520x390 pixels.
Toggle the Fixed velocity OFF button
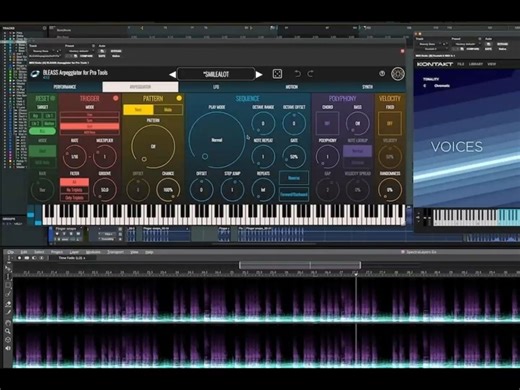390,123
